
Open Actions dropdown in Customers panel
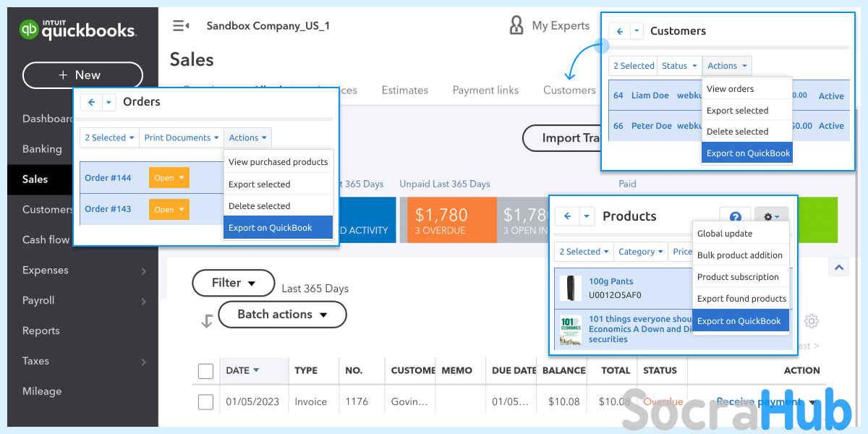(x=727, y=66)
